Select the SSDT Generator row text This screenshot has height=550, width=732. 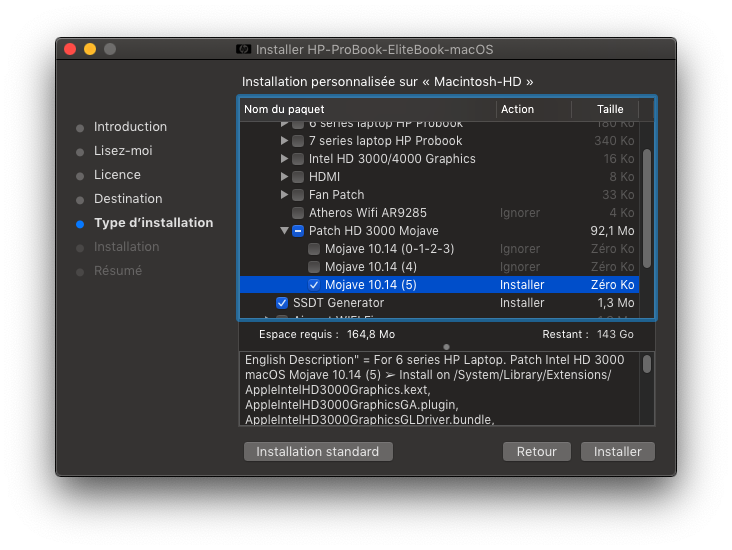click(x=338, y=303)
